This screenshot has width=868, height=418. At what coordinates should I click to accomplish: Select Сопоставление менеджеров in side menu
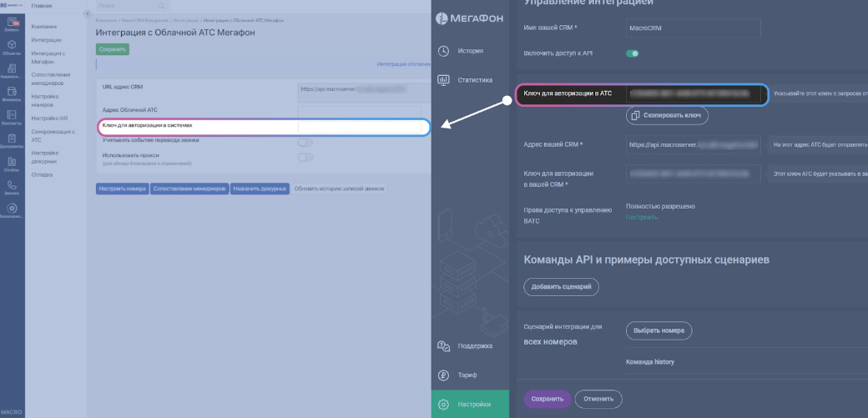click(51, 78)
